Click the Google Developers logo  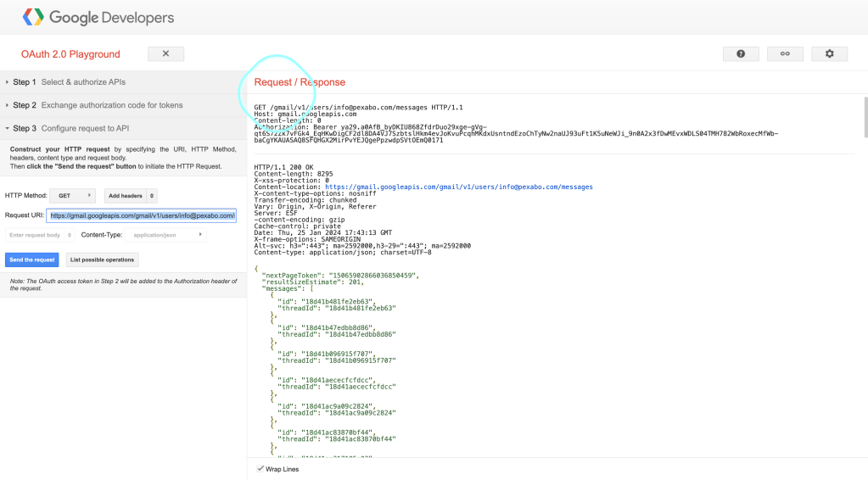click(98, 17)
